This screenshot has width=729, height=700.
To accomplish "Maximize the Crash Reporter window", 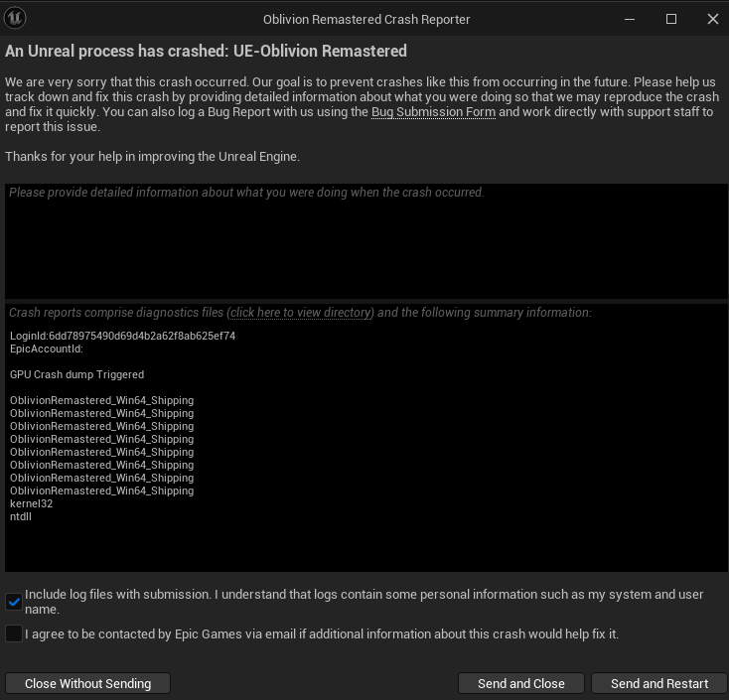I will (x=670, y=19).
